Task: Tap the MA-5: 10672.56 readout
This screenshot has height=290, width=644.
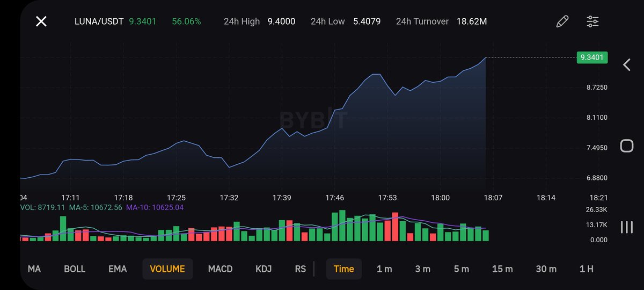Action: [96, 207]
